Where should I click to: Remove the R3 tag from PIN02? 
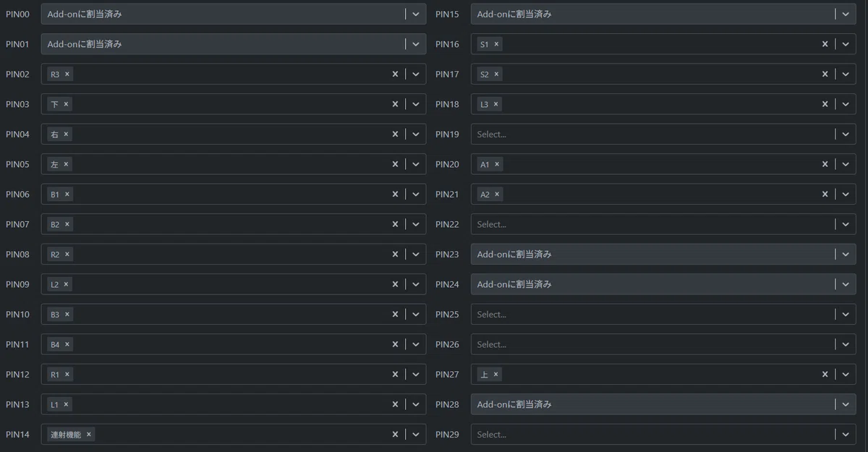[67, 74]
